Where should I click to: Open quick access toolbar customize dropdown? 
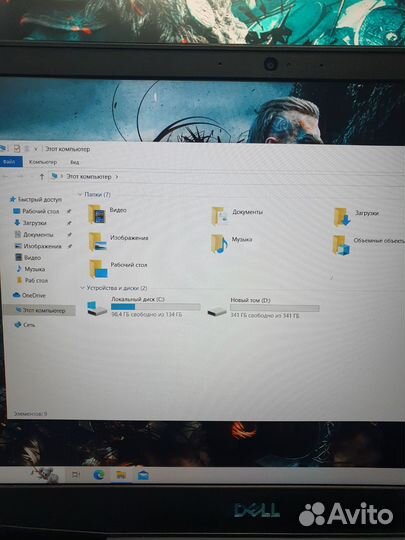click(x=35, y=149)
